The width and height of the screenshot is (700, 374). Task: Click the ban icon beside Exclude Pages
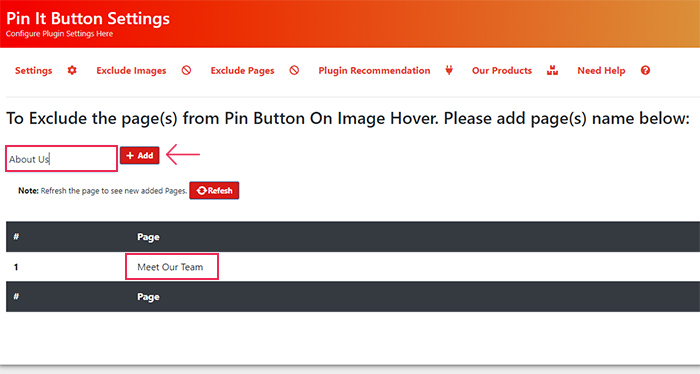(294, 70)
